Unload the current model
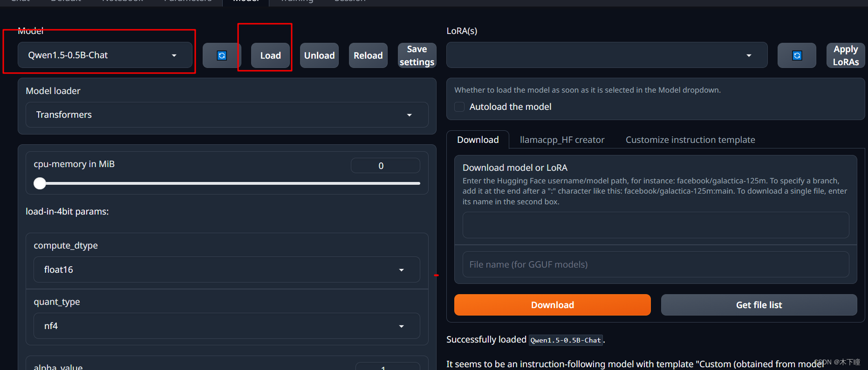The height and width of the screenshot is (370, 868). click(319, 55)
